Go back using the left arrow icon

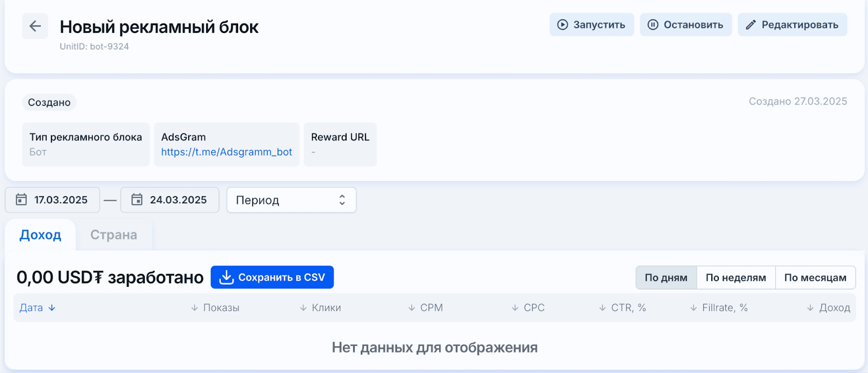pos(35,26)
